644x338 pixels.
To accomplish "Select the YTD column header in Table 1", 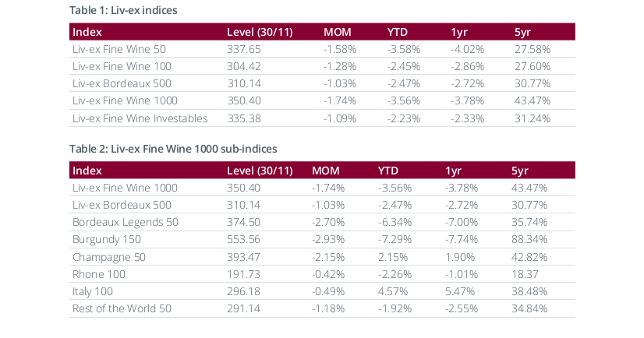I will [x=398, y=32].
